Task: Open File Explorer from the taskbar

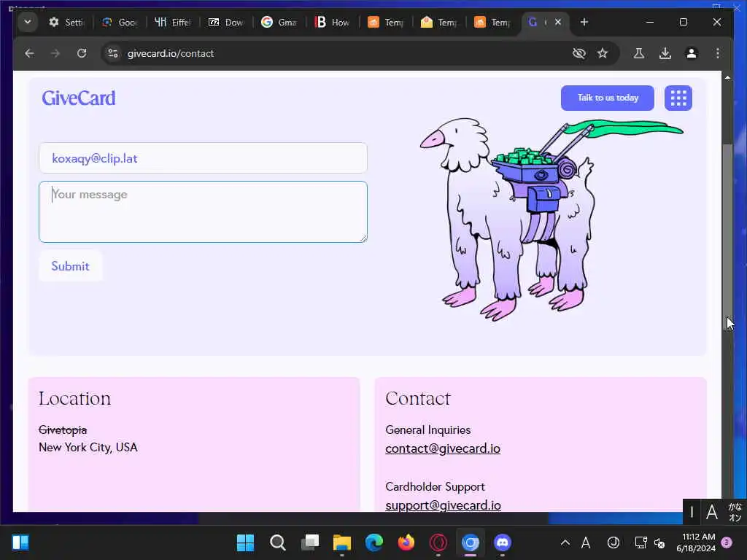Action: (342, 542)
